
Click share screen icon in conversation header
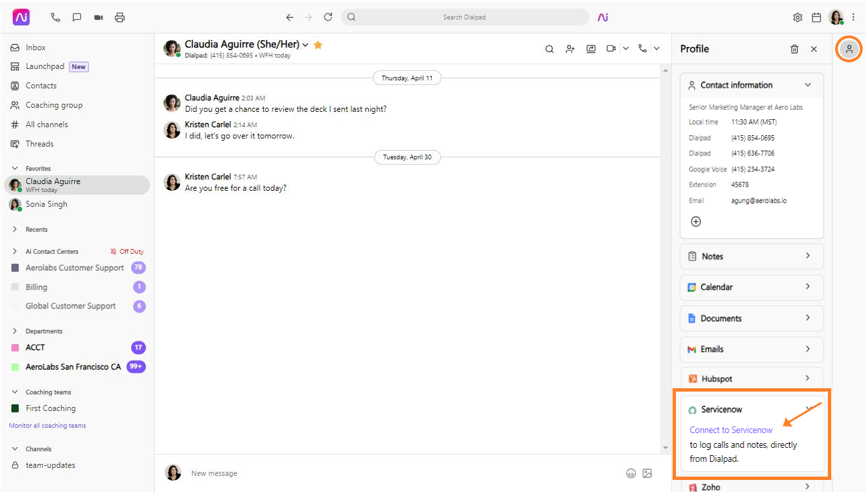click(591, 49)
